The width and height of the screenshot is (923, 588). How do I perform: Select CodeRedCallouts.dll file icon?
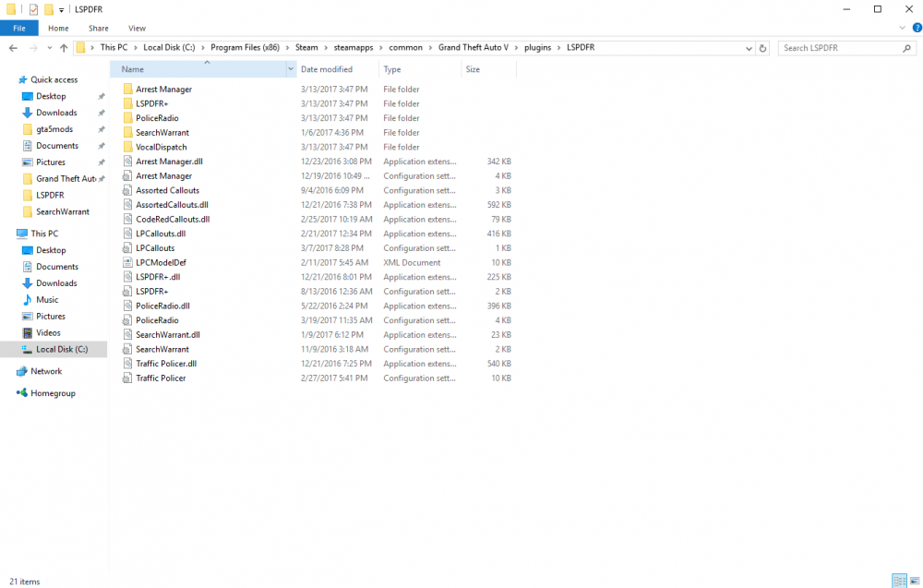coord(127,219)
